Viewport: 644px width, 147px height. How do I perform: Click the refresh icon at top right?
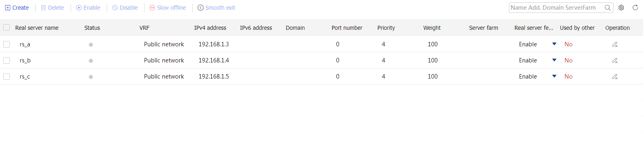(x=635, y=8)
